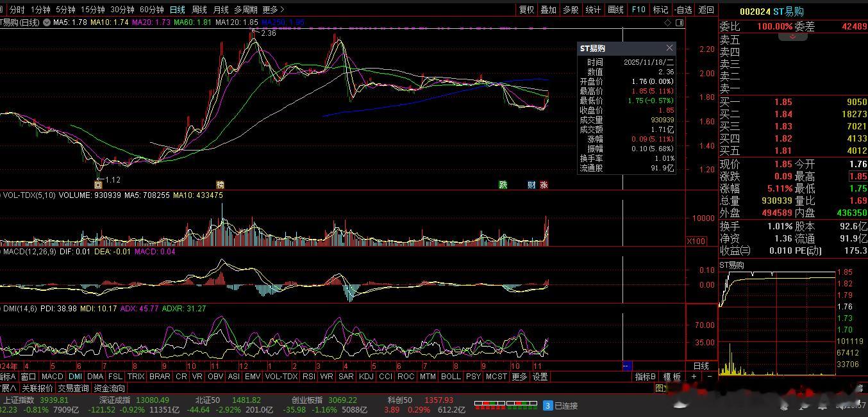This screenshot has height=417, width=868.
Task: Toggle the 复权 price adjustment button
Action: tap(526, 10)
